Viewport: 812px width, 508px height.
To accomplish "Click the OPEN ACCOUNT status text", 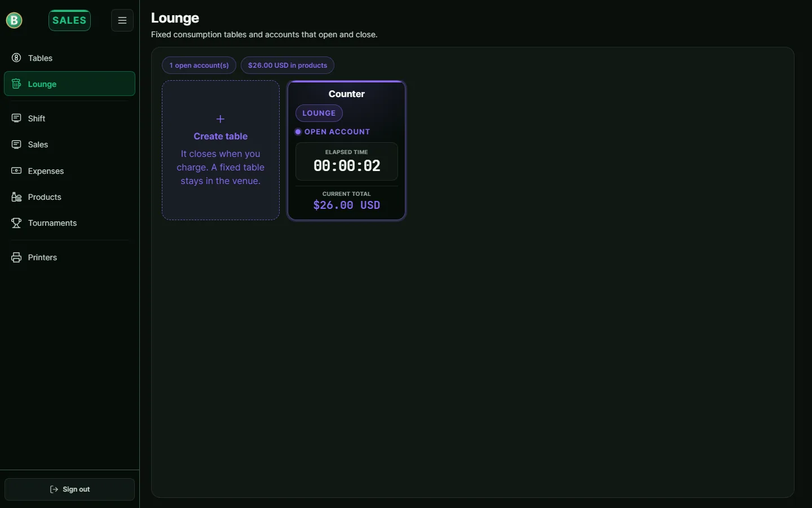I will [337, 132].
